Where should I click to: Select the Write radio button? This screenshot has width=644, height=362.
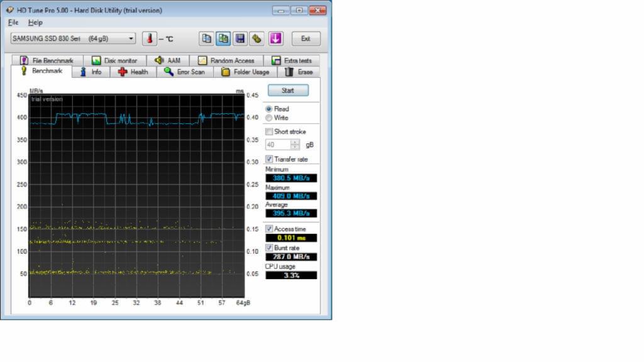[269, 118]
